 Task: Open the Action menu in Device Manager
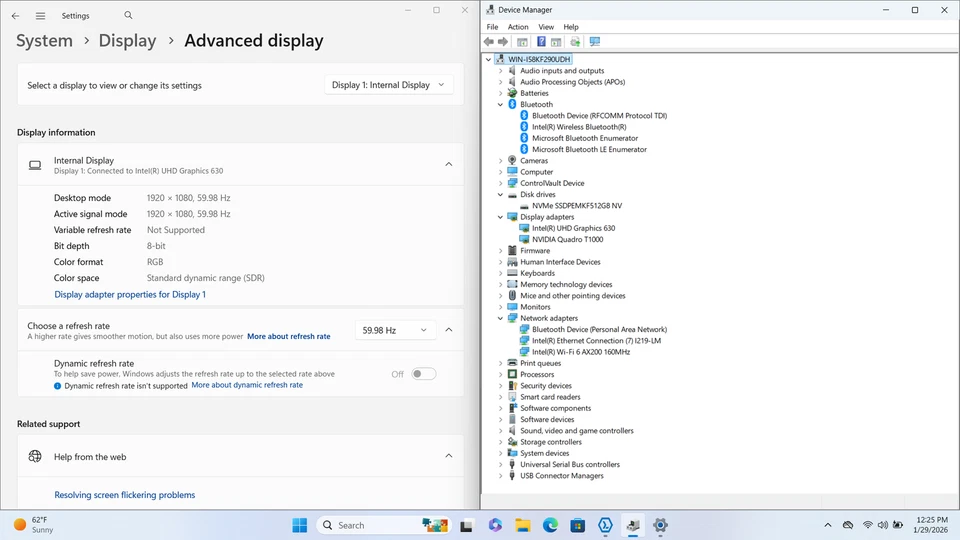518,27
